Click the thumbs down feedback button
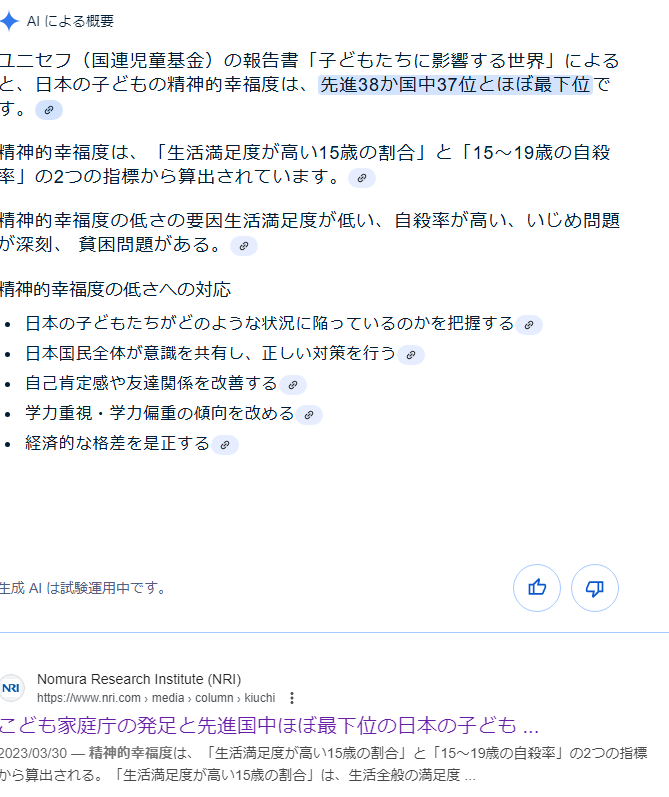669x797 pixels. [x=595, y=588]
